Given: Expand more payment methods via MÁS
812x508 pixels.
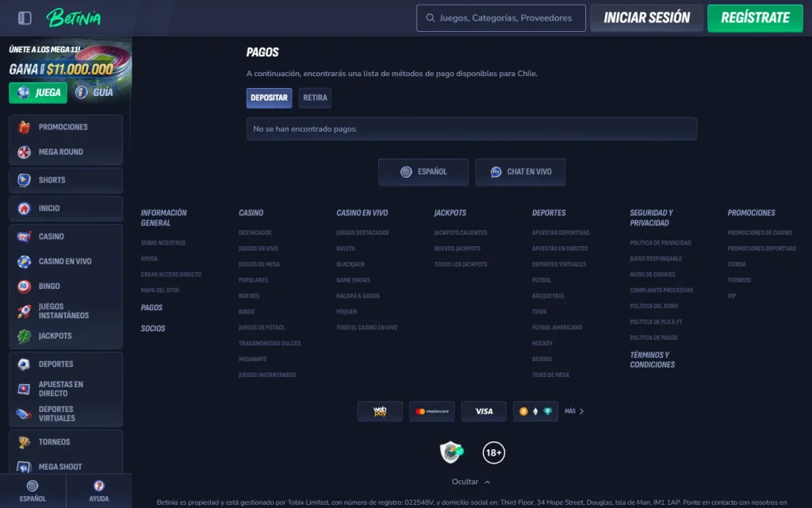Looking at the screenshot, I should tap(574, 412).
